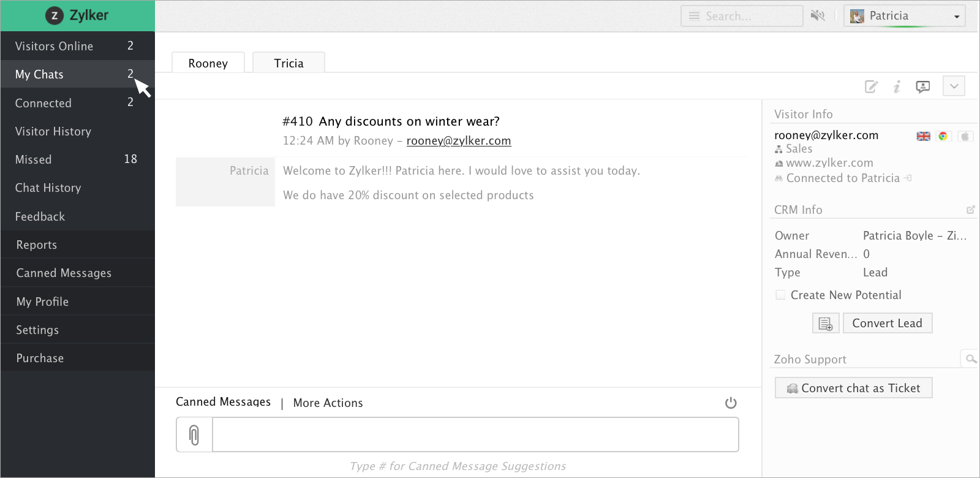The height and width of the screenshot is (478, 980).
Task: Click the attachment paperclip icon
Action: [x=194, y=435]
